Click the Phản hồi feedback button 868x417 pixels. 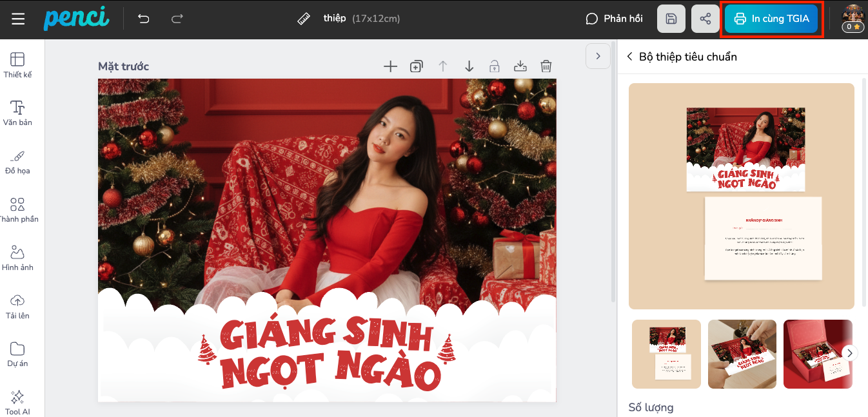(x=614, y=19)
